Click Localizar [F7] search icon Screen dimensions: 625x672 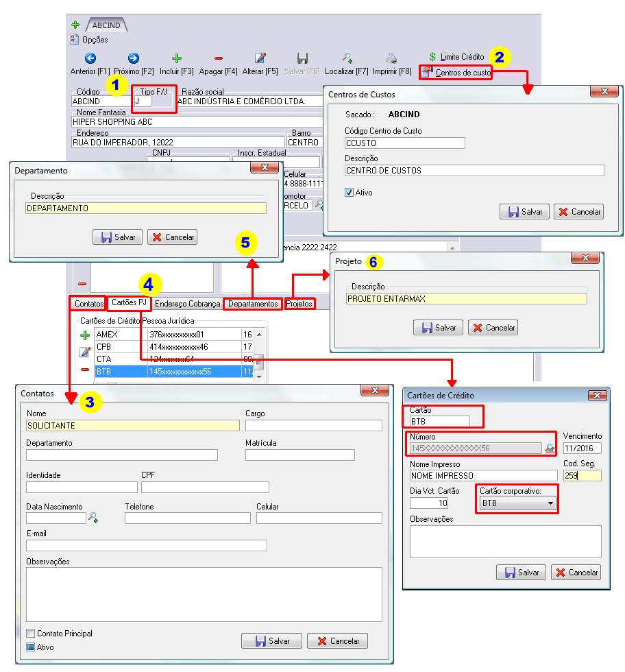click(347, 58)
